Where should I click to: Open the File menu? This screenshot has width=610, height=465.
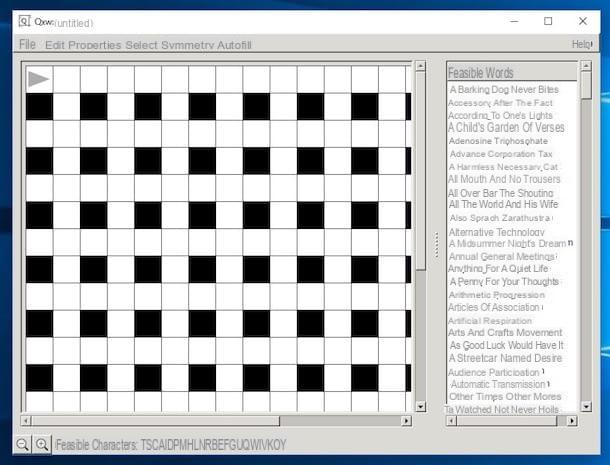tap(27, 45)
